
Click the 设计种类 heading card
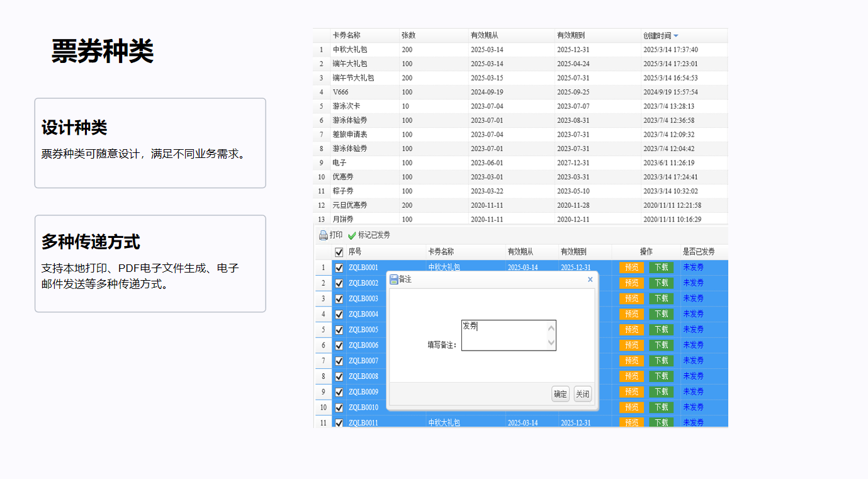150,143
